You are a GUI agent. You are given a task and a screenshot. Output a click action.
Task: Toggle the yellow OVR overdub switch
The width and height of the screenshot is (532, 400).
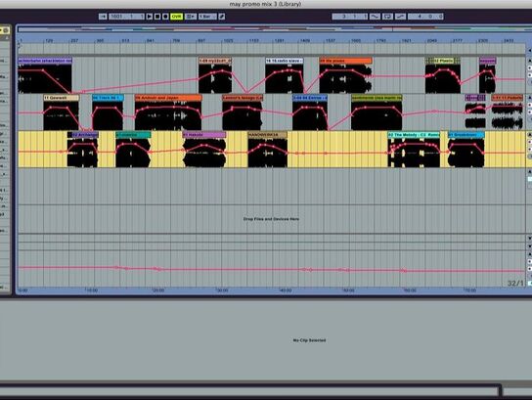[x=176, y=17]
